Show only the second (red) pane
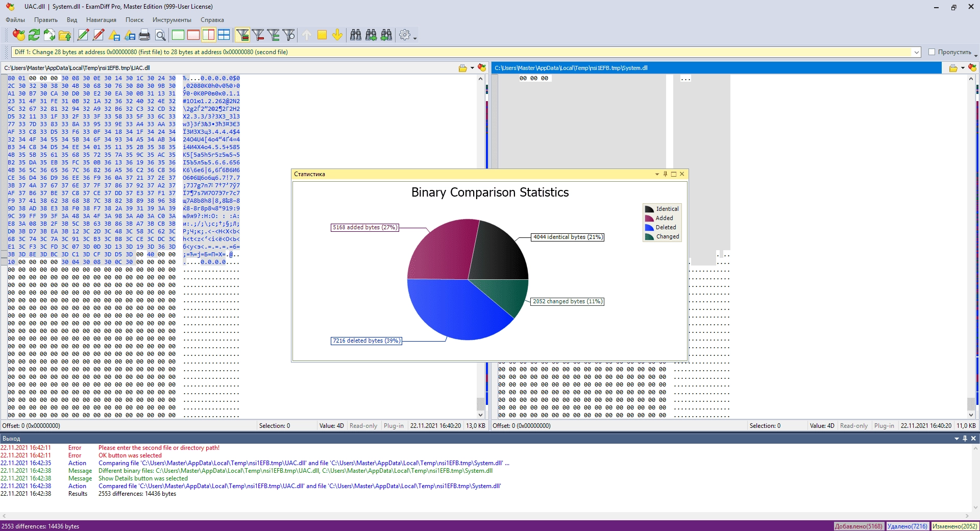This screenshot has width=980, height=531. click(x=193, y=35)
